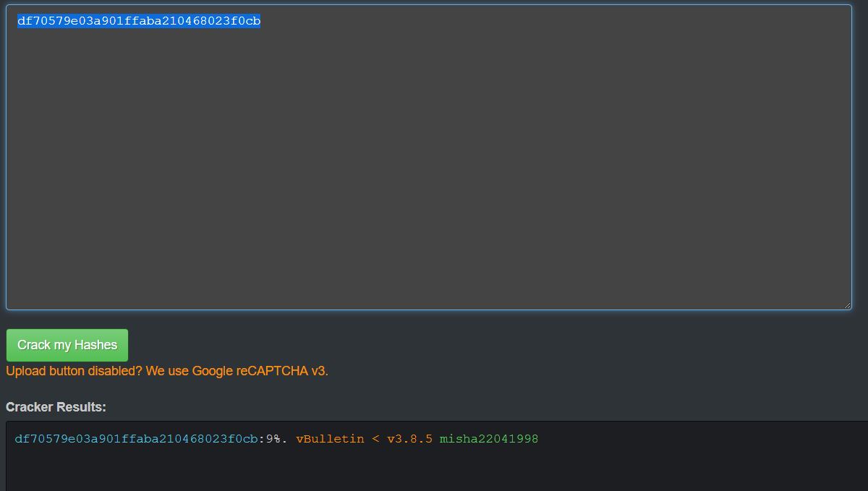
Task: Click the highlighted hash in the input box
Action: tap(139, 21)
